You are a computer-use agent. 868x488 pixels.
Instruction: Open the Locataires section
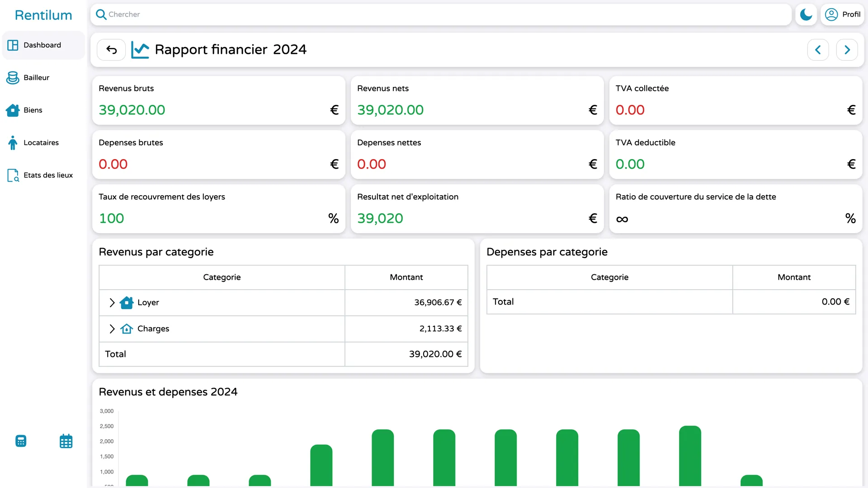point(43,143)
